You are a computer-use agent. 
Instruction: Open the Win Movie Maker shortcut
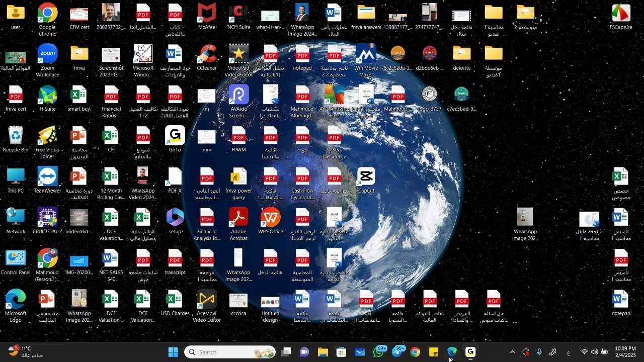pyautogui.click(x=366, y=60)
